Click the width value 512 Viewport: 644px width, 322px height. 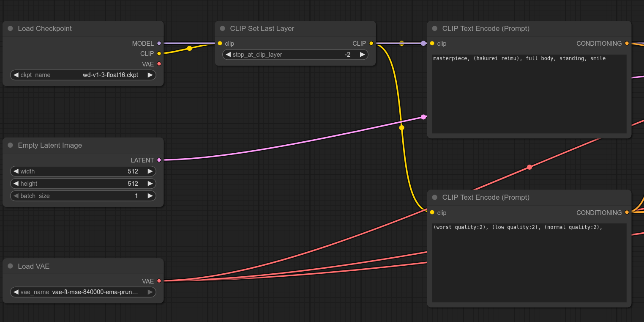pyautogui.click(x=133, y=171)
